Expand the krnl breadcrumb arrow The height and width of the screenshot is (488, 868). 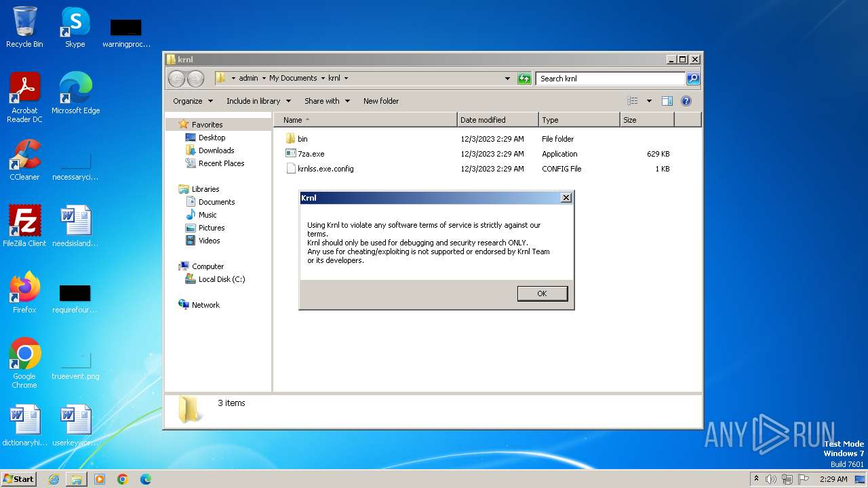[346, 79]
